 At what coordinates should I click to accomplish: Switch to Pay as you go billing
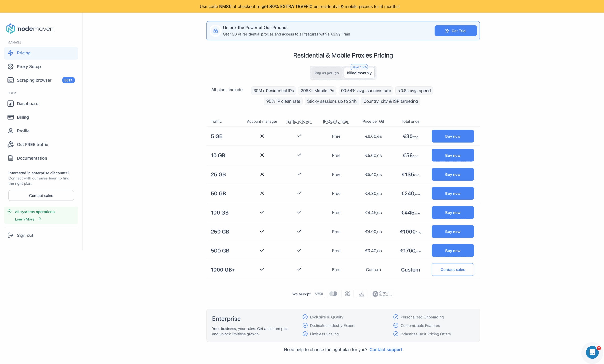click(x=327, y=73)
